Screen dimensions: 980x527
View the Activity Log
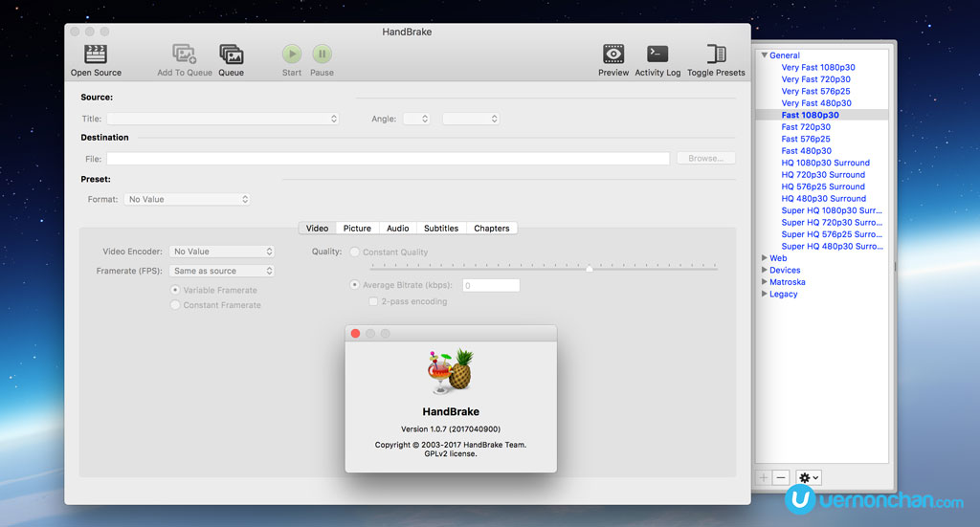657,54
